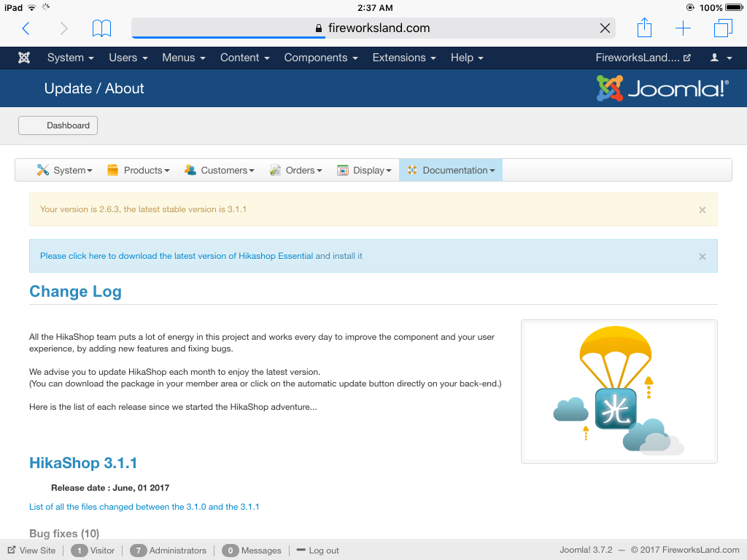Open the System menu in the Joomla top bar
This screenshot has width=747, height=560.
click(70, 58)
